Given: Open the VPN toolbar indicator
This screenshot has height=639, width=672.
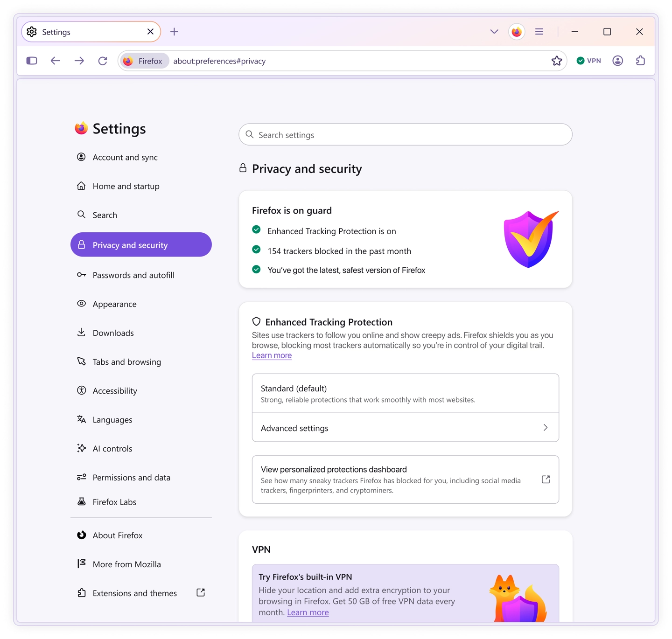Looking at the screenshot, I should [588, 61].
